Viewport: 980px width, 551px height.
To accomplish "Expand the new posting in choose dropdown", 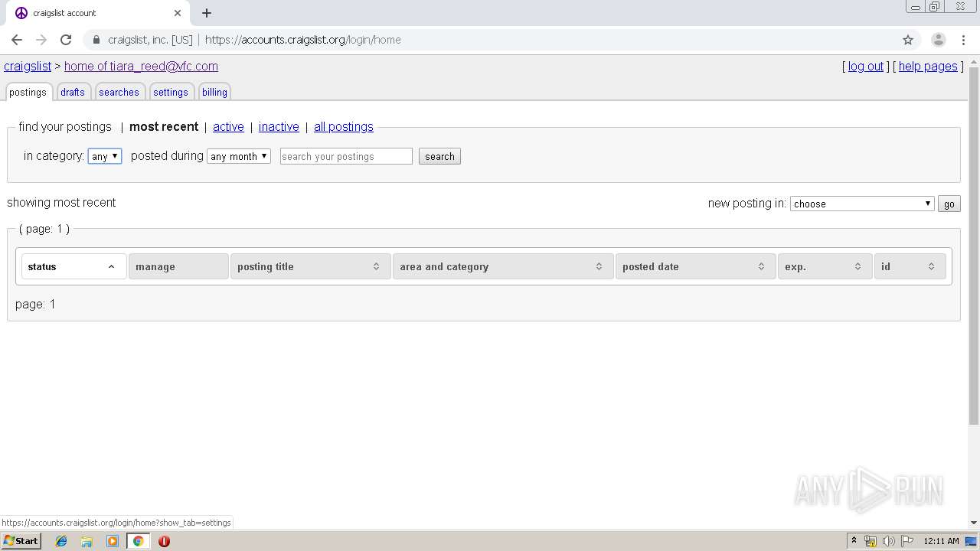I will (862, 204).
